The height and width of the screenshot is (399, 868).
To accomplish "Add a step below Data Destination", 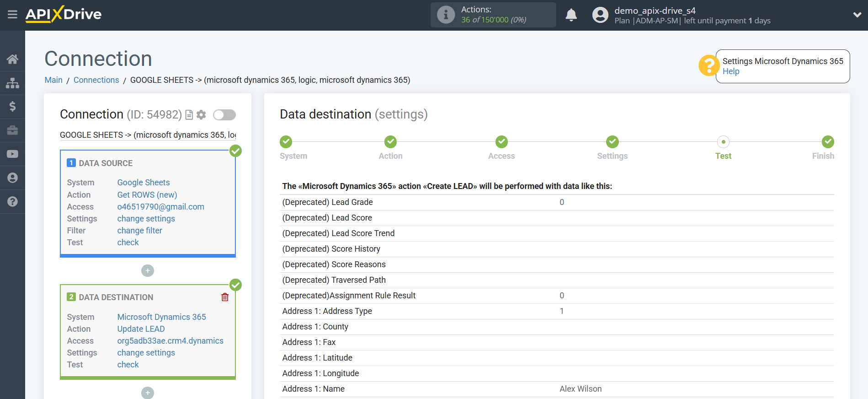I will 148,393.
